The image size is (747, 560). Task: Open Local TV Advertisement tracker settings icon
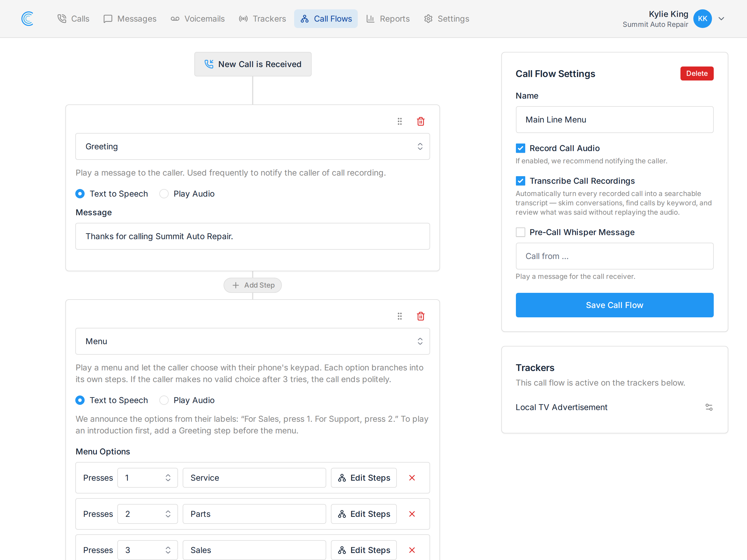pyautogui.click(x=709, y=407)
